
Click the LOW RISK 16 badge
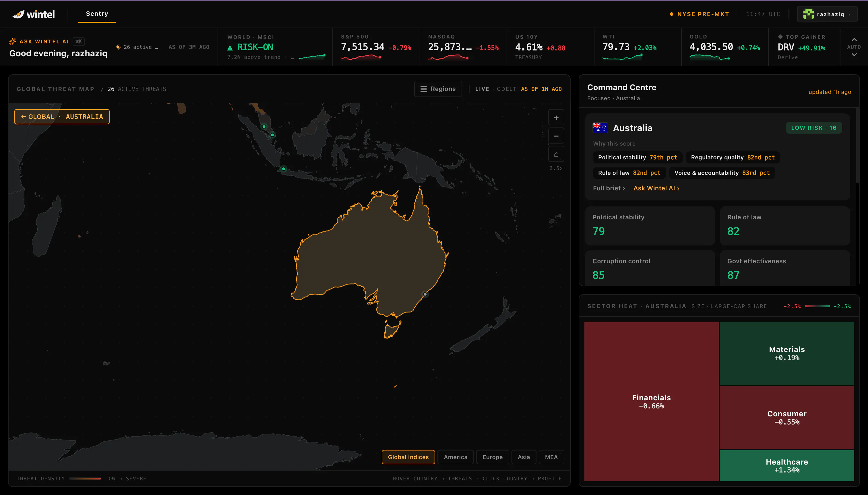click(814, 128)
